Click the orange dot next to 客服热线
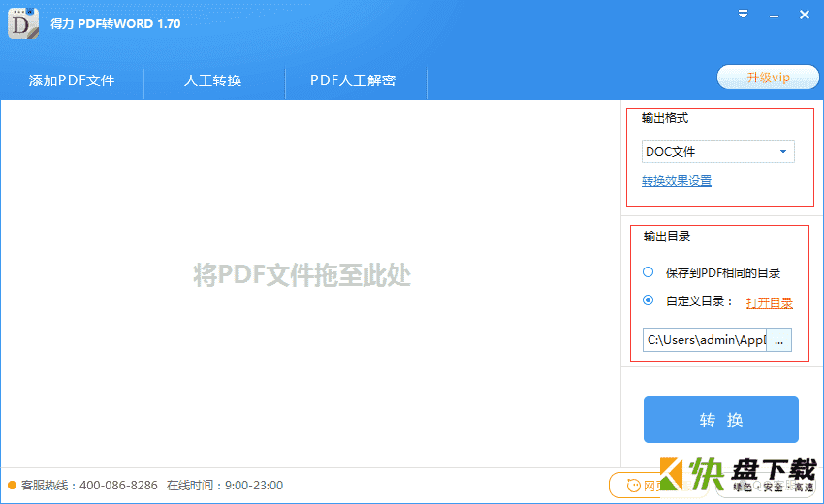This screenshot has width=824, height=504. coord(12,485)
